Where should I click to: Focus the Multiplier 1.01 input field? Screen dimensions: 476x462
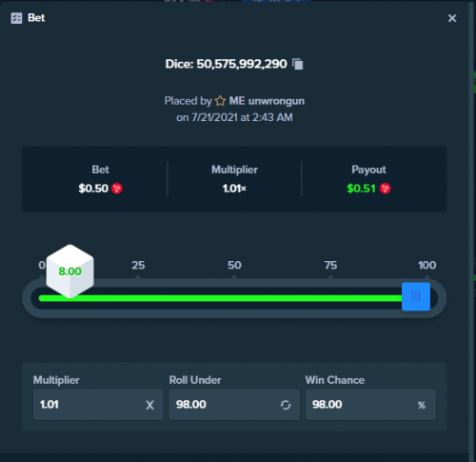point(98,405)
